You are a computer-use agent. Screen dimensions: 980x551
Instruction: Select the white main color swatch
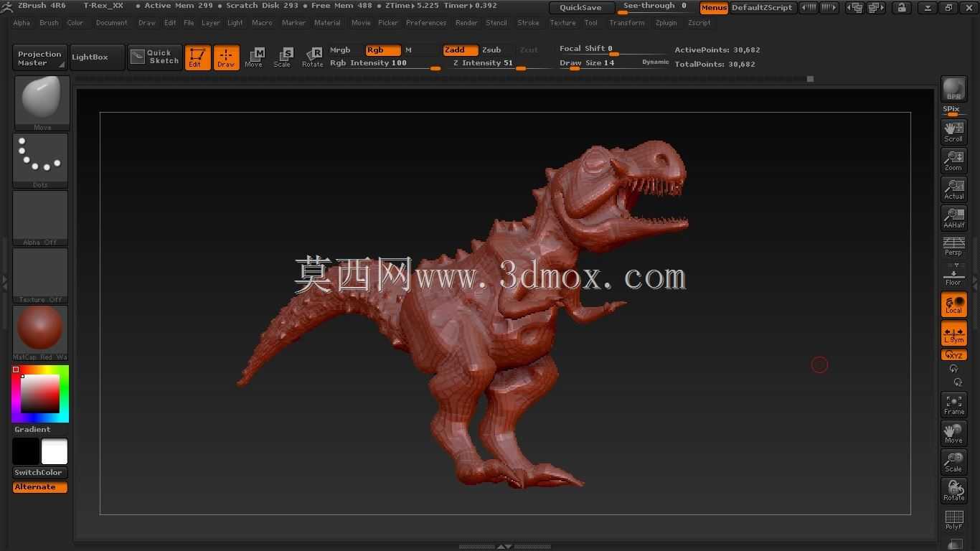click(55, 451)
